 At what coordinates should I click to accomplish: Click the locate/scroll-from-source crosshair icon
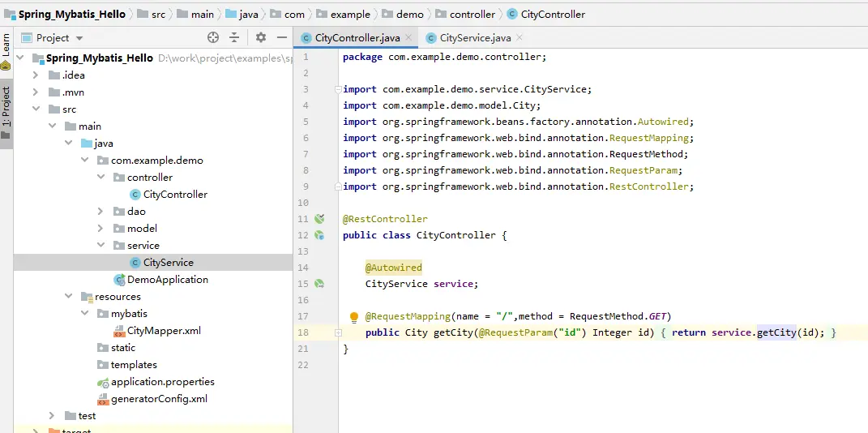coord(213,37)
